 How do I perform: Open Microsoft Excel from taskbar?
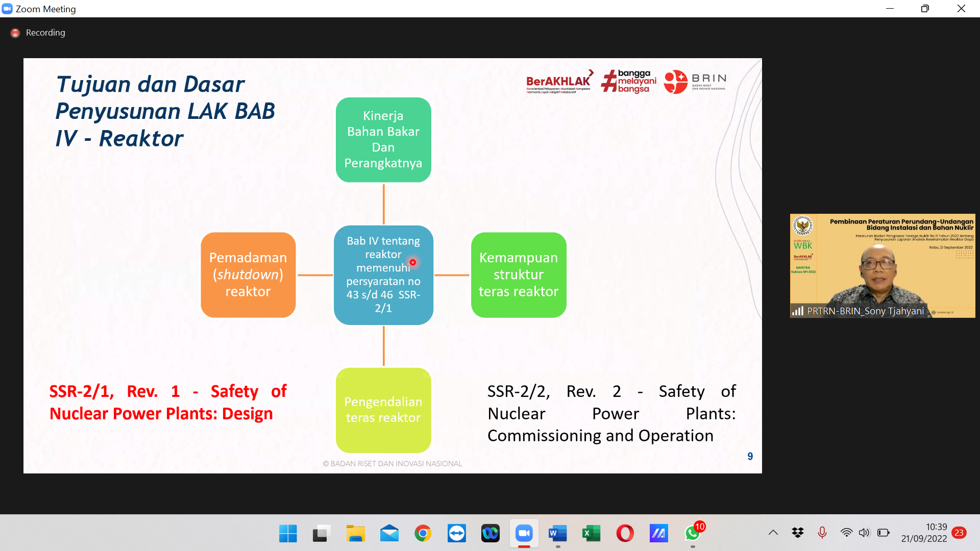pyautogui.click(x=591, y=534)
